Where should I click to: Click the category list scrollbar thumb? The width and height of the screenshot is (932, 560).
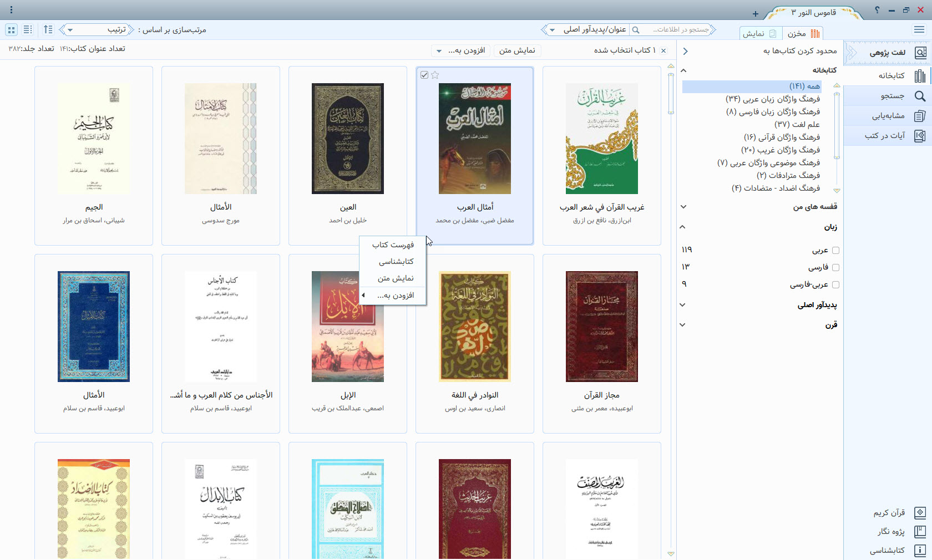837,126
